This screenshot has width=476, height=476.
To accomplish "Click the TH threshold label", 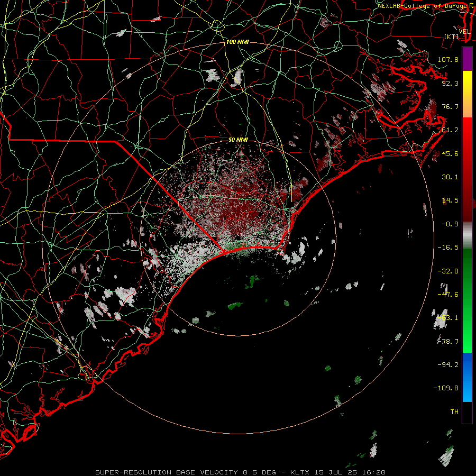I will click(x=454, y=411).
